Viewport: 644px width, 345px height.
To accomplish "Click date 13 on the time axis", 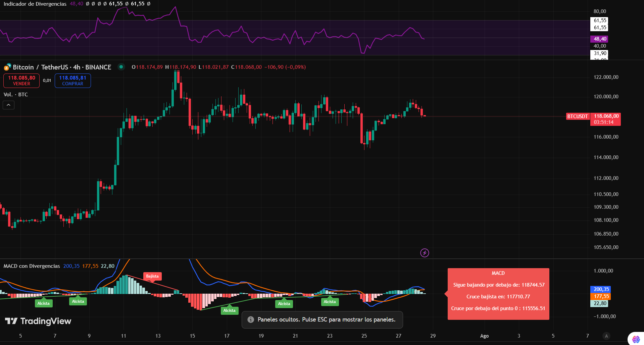I will (x=158, y=336).
